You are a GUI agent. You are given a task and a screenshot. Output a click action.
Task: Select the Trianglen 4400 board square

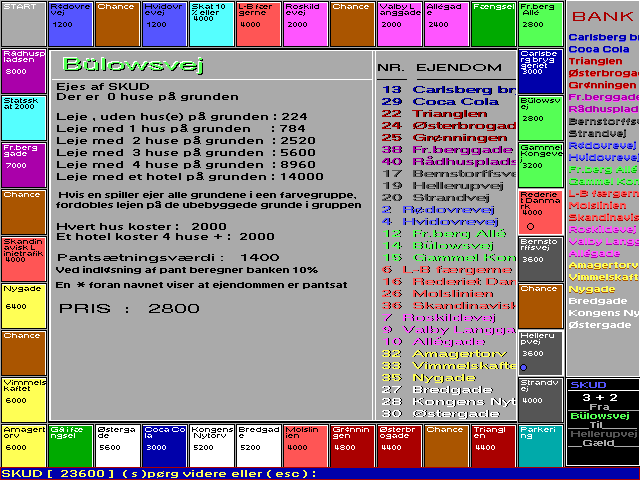493,446
